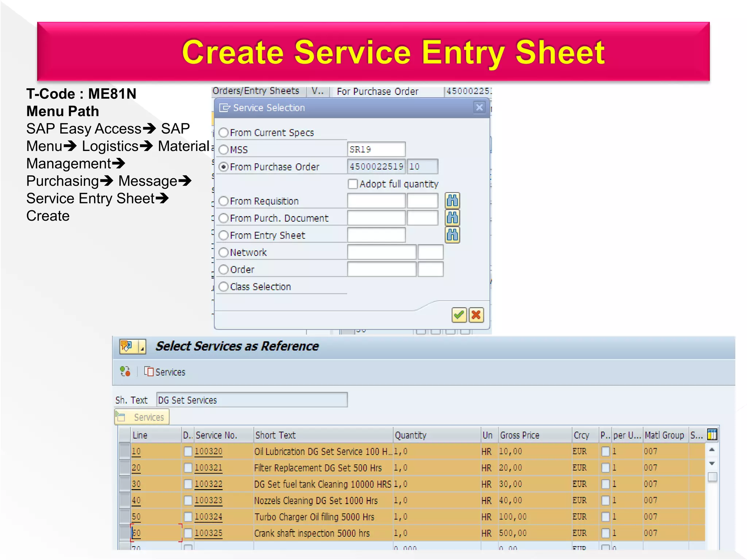Image resolution: width=747 pixels, height=560 pixels.
Task: Click the red X cancel icon in dialog
Action: tap(476, 315)
